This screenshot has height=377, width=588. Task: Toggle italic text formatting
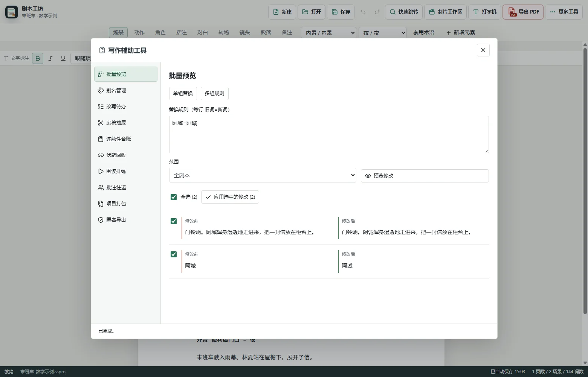pyautogui.click(x=50, y=58)
